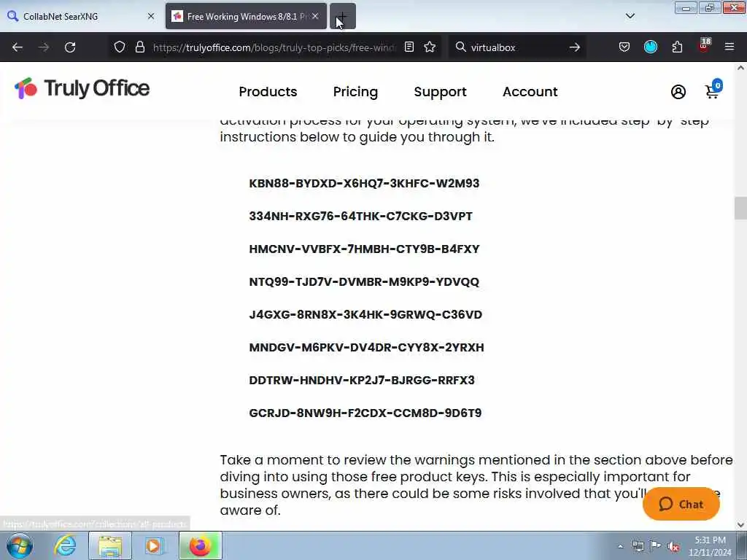
Task: Click the search bar magnifier icon
Action: tap(460, 47)
